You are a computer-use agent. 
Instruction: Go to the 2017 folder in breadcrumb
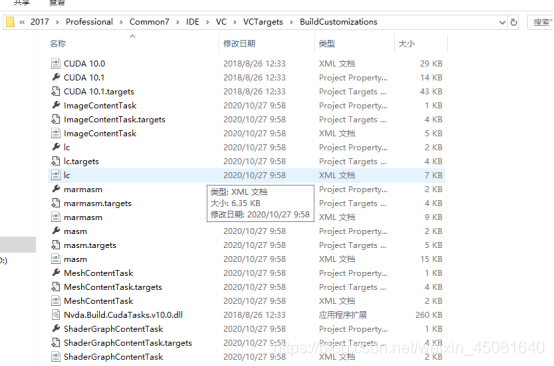[40, 22]
